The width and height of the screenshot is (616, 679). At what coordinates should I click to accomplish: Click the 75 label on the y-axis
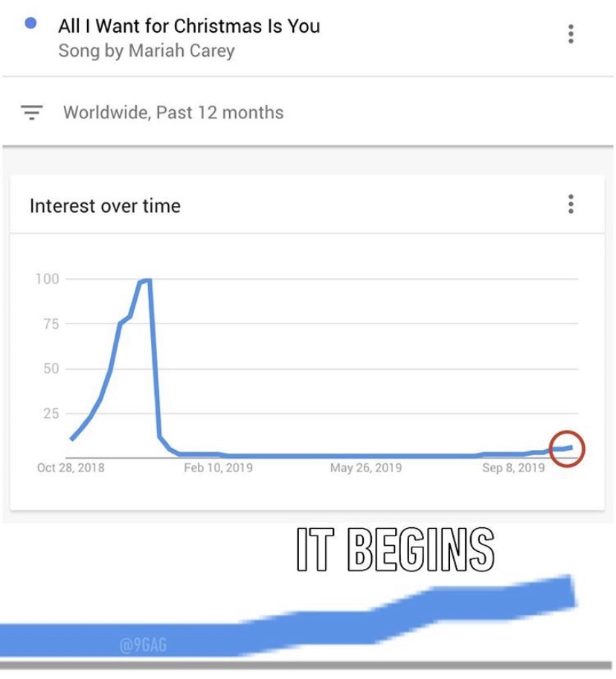(x=51, y=324)
